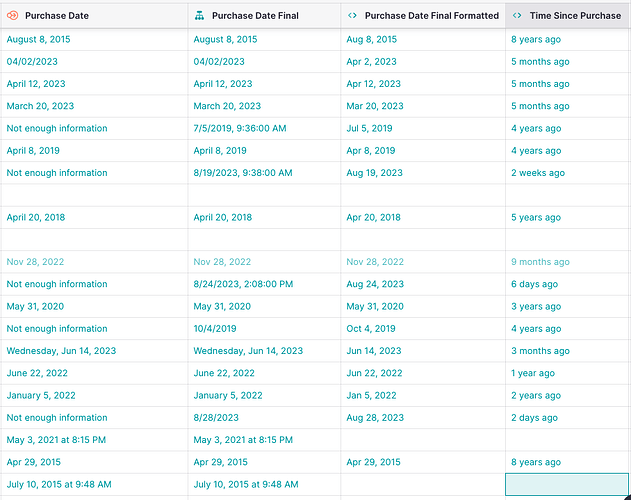Image resolution: width=631 pixels, height=500 pixels.
Task: Select the 'Apr 2, 2023' cell
Action: click(x=423, y=62)
